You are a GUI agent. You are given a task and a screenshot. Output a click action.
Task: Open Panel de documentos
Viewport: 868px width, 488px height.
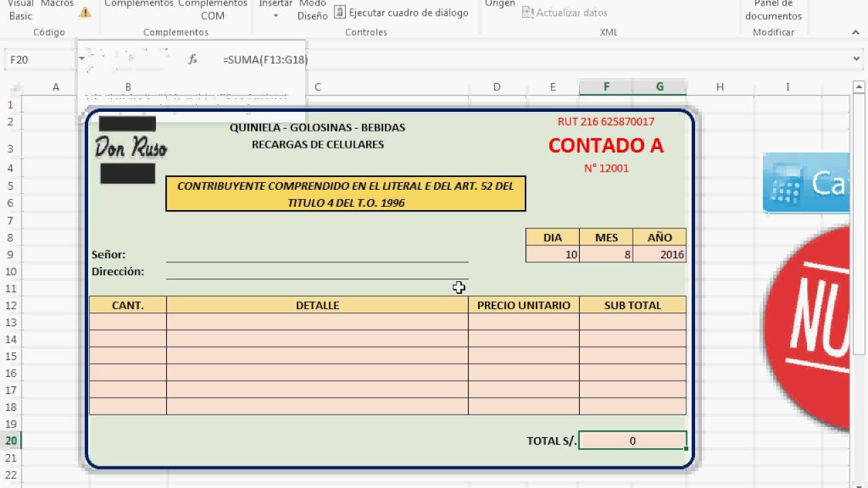pos(773,9)
